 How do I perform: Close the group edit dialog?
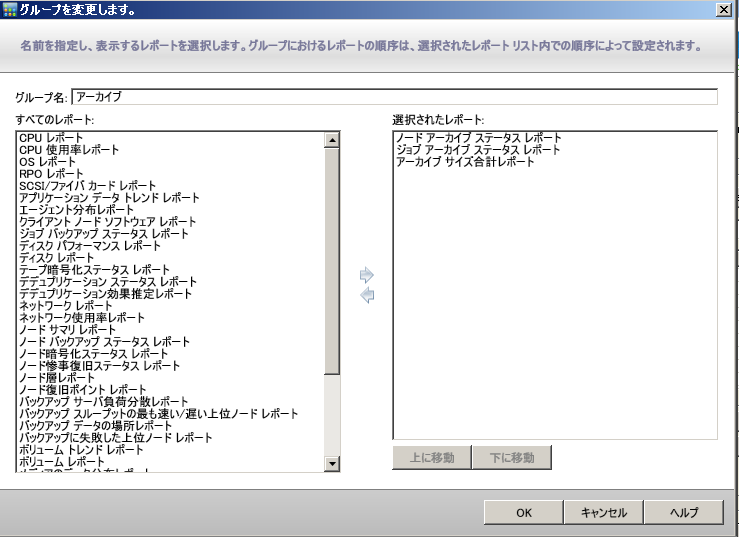(x=723, y=9)
